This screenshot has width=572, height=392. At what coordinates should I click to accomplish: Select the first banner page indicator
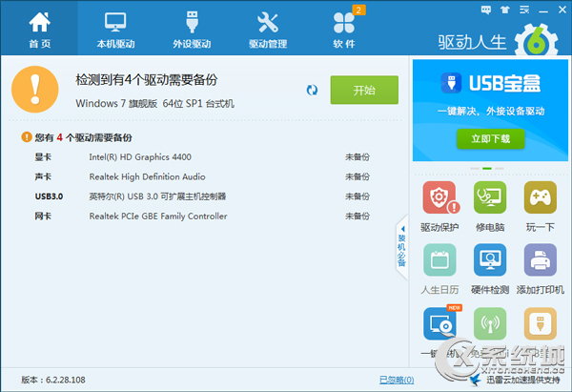[x=475, y=169]
